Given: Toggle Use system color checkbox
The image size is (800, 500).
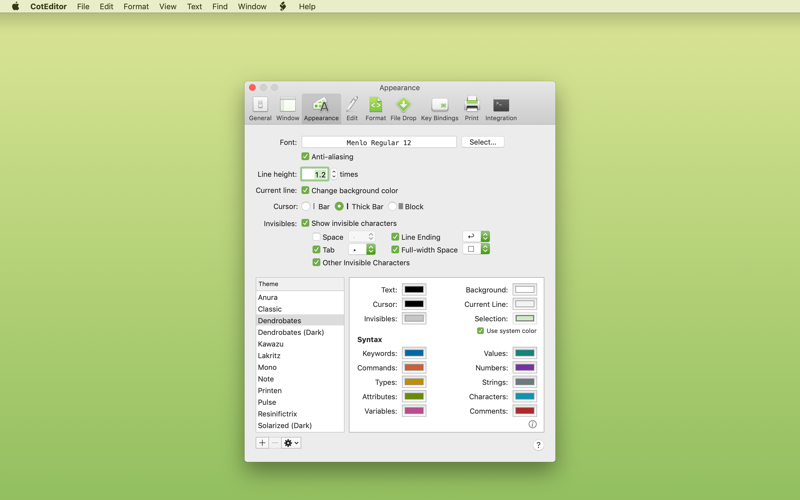Looking at the screenshot, I should [480, 331].
